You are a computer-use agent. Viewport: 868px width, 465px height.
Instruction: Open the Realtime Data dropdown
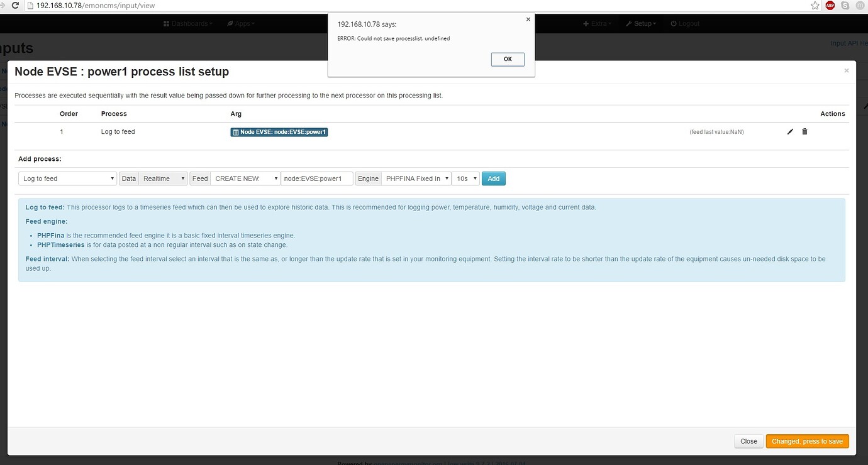point(162,178)
